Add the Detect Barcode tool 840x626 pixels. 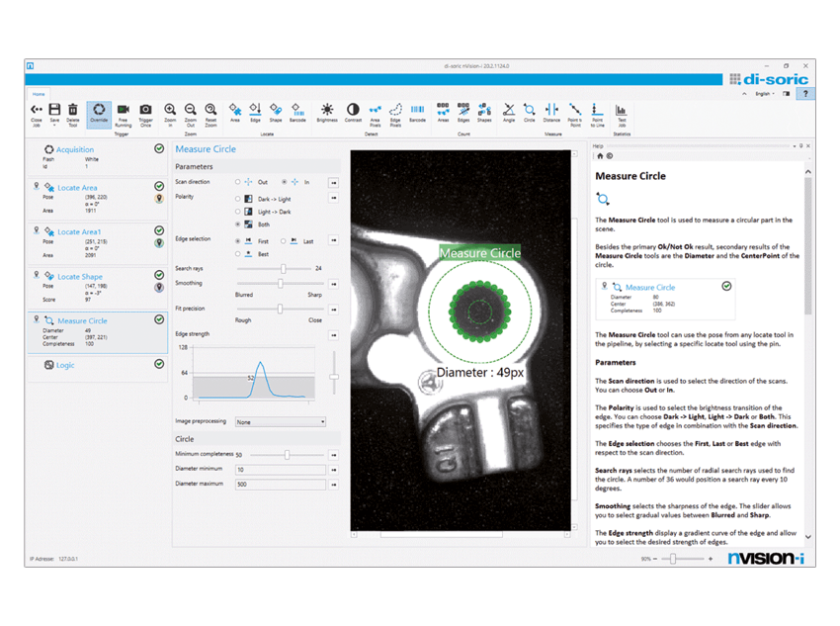point(417,113)
